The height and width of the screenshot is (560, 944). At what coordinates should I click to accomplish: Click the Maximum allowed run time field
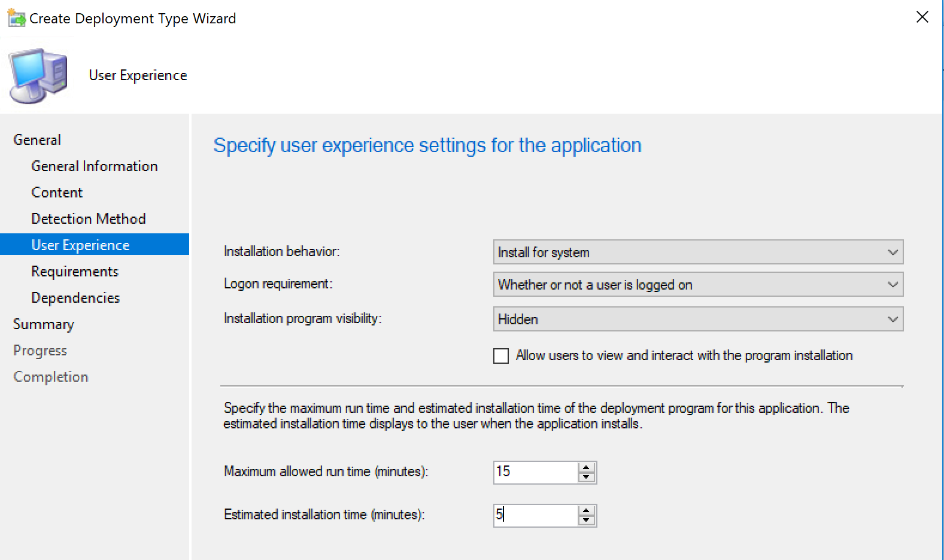click(x=536, y=472)
